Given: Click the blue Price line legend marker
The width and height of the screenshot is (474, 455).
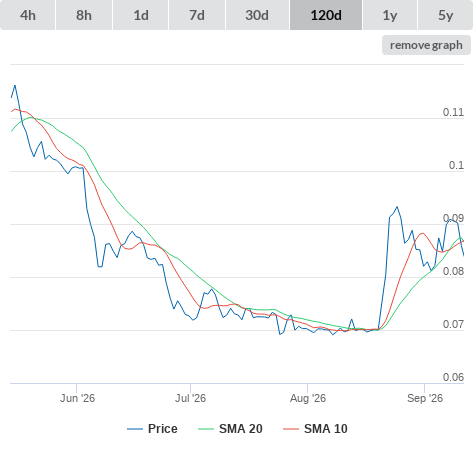Looking at the screenshot, I should [135, 429].
